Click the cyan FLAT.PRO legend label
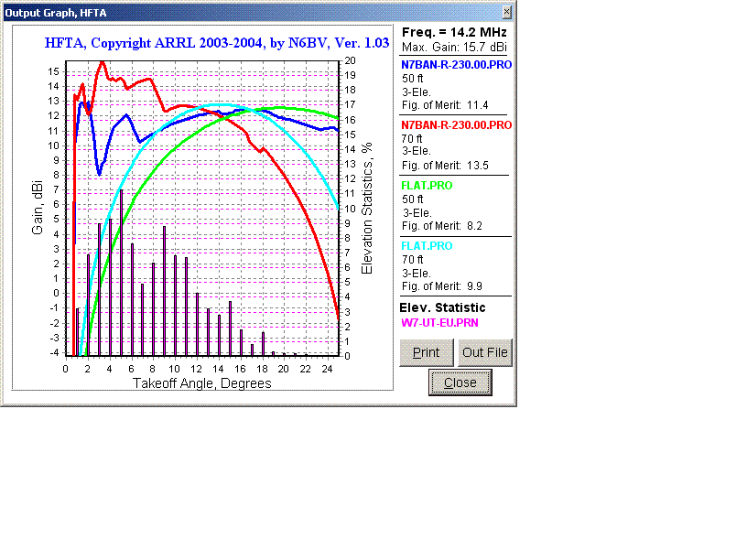 pos(427,246)
